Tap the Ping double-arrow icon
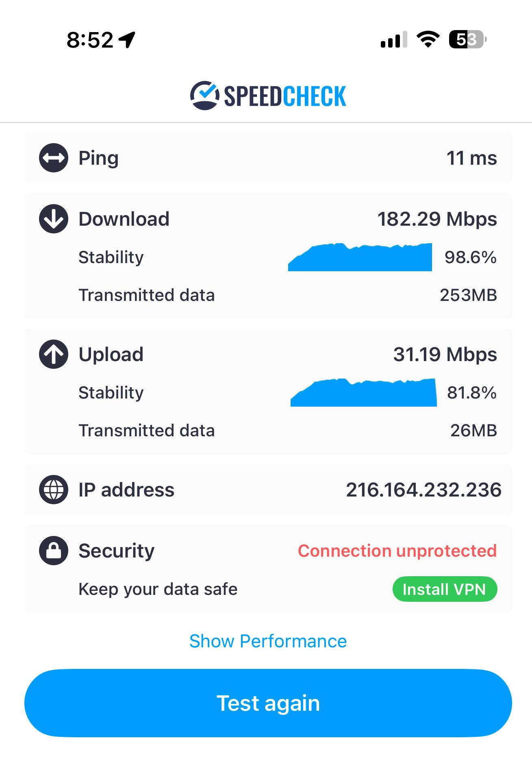This screenshot has width=532, height=760. (x=54, y=158)
